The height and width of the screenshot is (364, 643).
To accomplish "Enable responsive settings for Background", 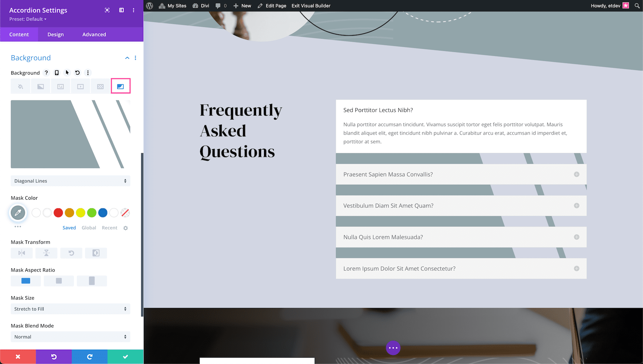I will coord(56,73).
